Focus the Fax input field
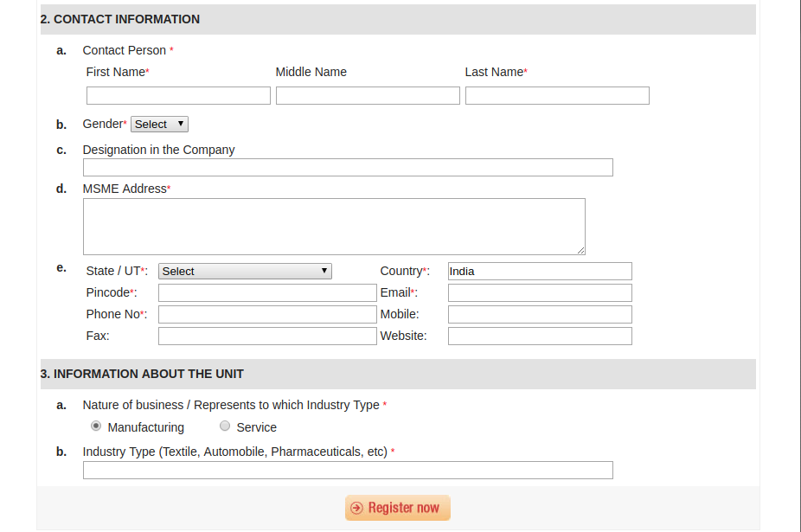The height and width of the screenshot is (532, 801). point(267,337)
